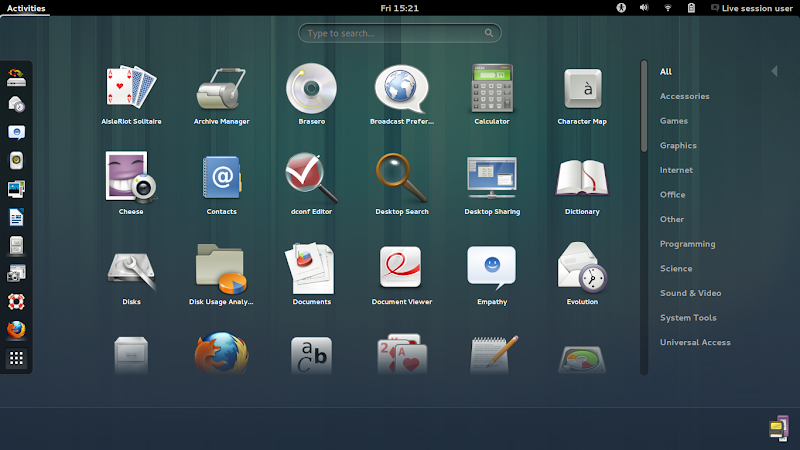Open Files cabinet icon in the dash
This screenshot has width=800, height=450.
coord(16,245)
